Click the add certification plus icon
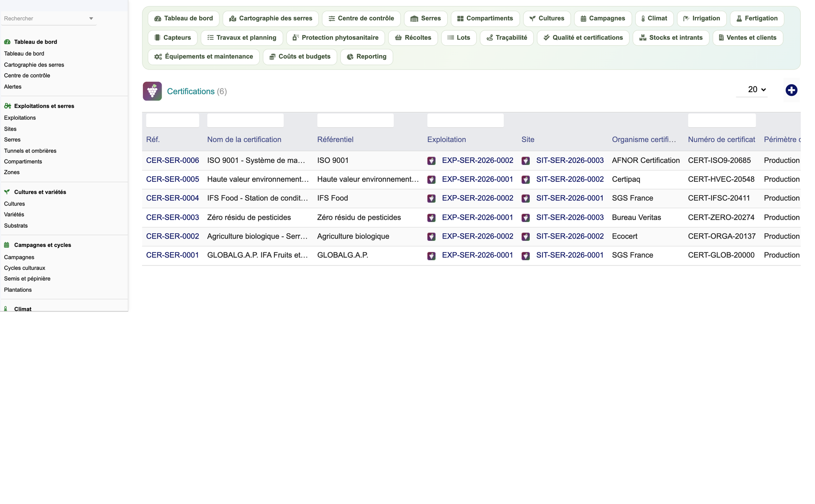The height and width of the screenshot is (504, 815). tap(791, 90)
